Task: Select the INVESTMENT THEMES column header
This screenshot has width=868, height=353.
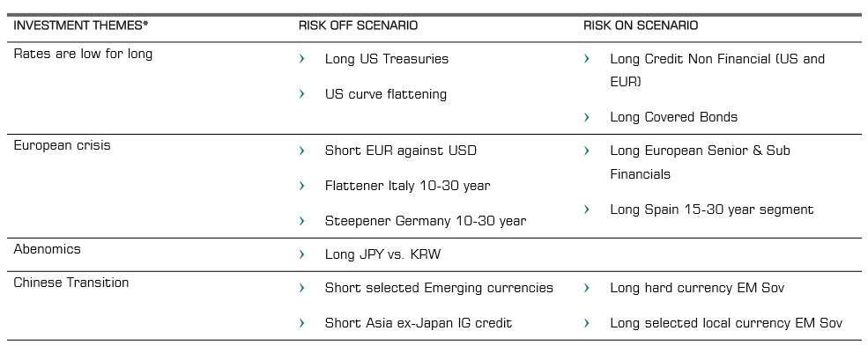Action: coord(80,26)
